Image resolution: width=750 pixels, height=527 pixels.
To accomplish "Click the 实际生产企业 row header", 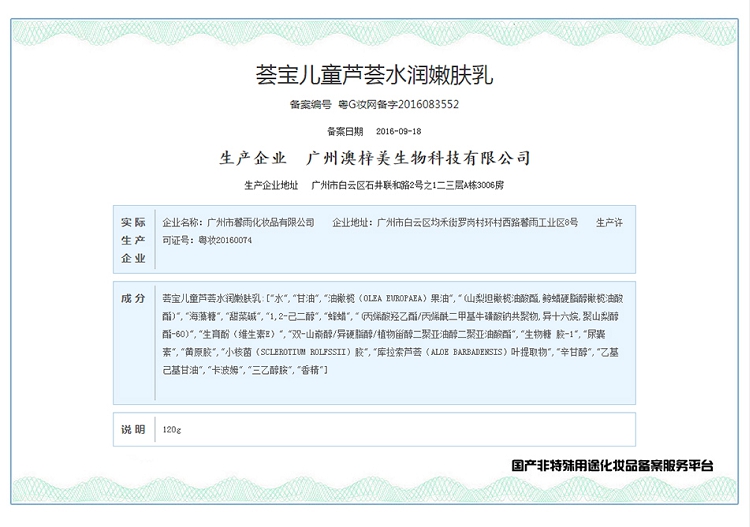I will pyautogui.click(x=133, y=240).
